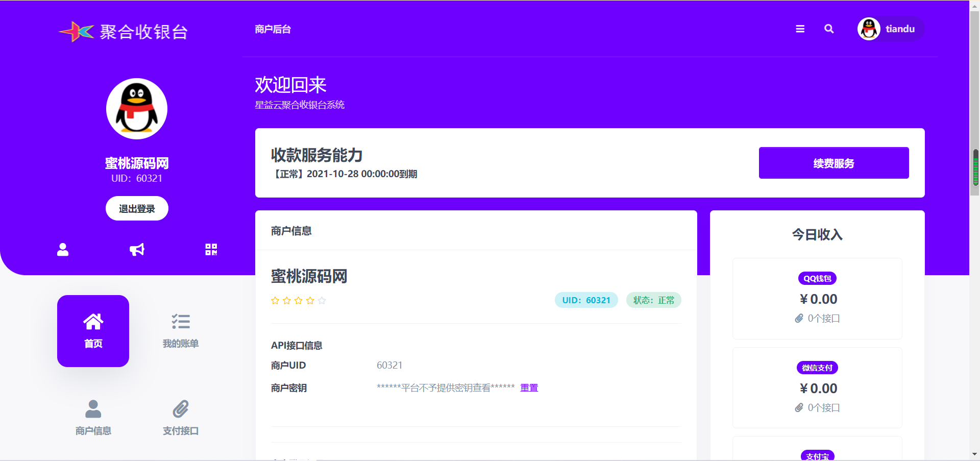Select the 商户后台 menu item
The height and width of the screenshot is (461, 980).
click(x=273, y=29)
